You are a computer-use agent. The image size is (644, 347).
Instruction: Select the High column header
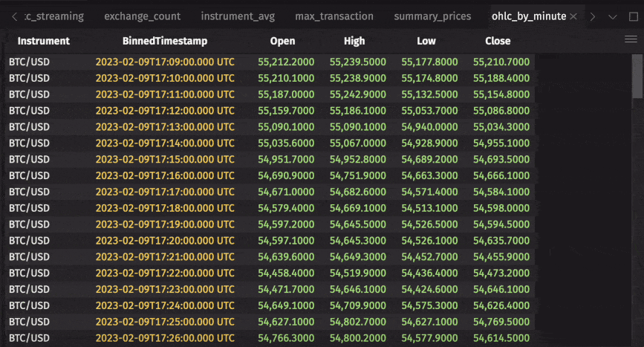354,42
